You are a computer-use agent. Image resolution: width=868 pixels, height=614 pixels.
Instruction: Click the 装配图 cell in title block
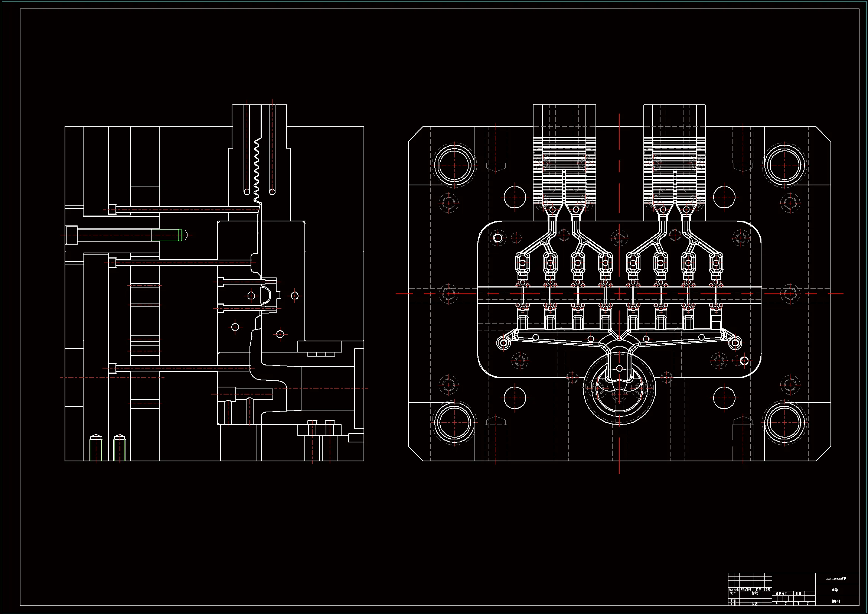pyautogui.click(x=835, y=590)
